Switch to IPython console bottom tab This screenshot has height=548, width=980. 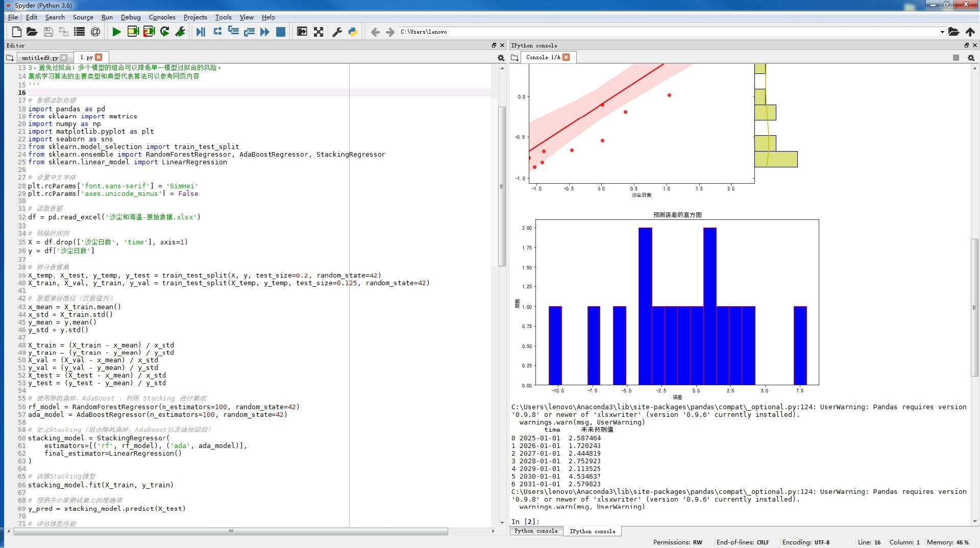[x=592, y=531]
